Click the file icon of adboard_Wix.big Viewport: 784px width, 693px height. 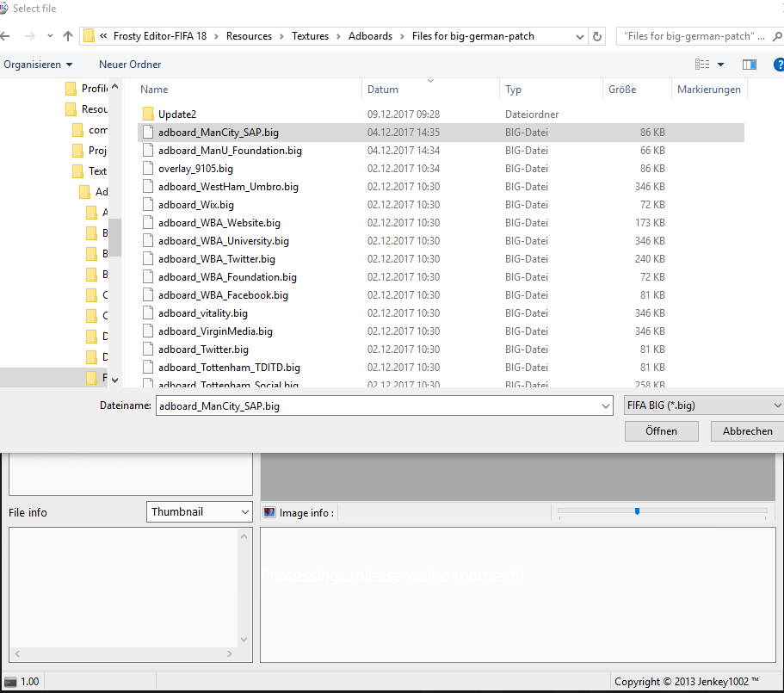(x=148, y=205)
